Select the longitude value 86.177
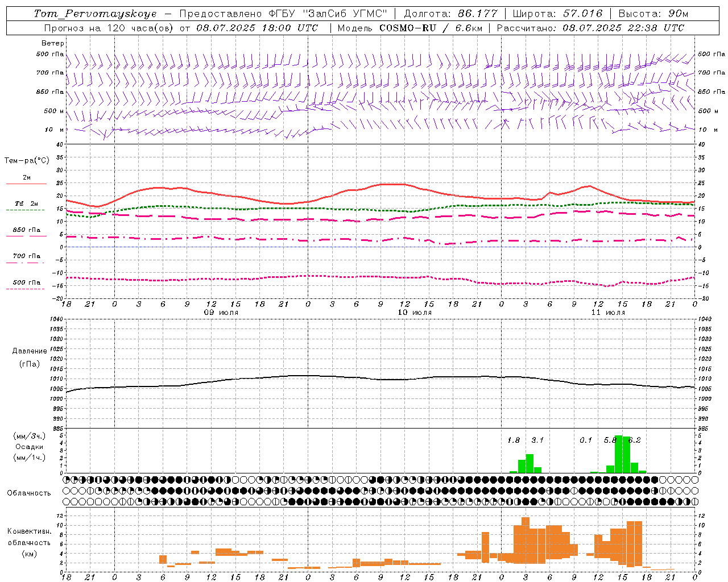The width and height of the screenshot is (728, 582). point(478,14)
